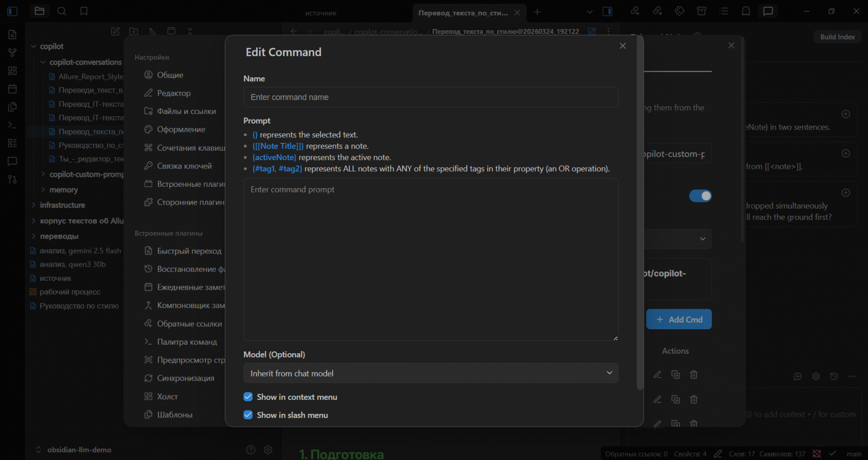Open the settings gear near the vault name
The image size is (868, 460).
(268, 449)
